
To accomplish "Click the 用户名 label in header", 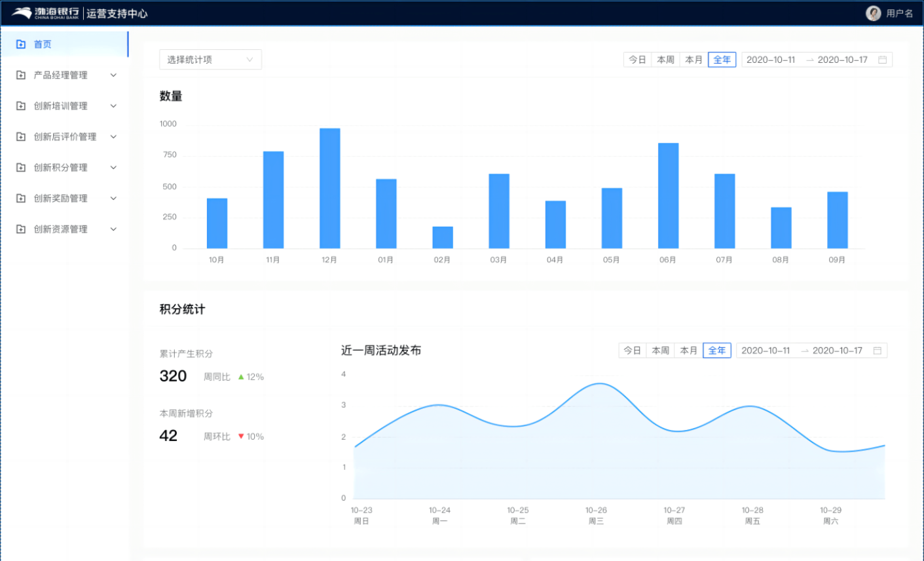I will pyautogui.click(x=899, y=13).
